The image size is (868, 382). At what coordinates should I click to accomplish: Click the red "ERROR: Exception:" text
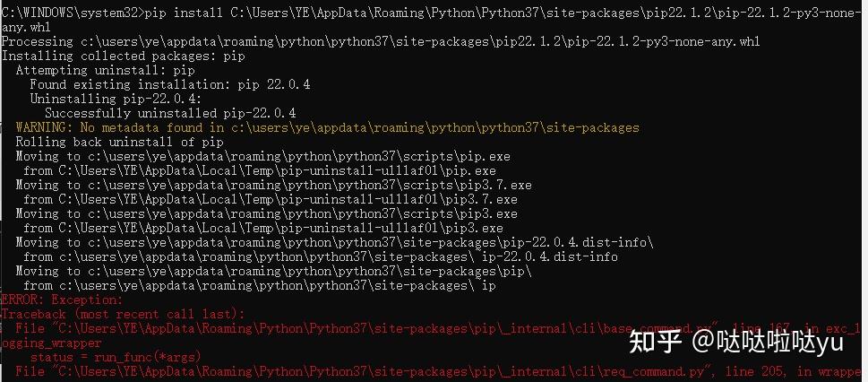(61, 300)
